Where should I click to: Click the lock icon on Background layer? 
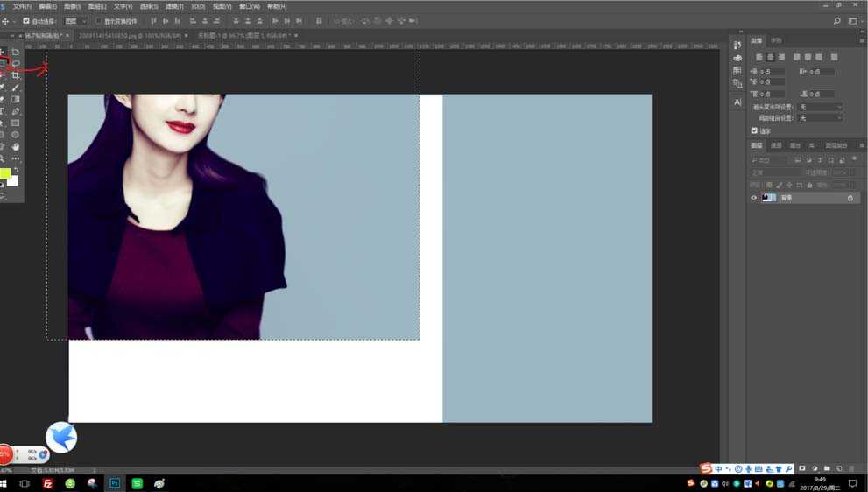(850, 198)
